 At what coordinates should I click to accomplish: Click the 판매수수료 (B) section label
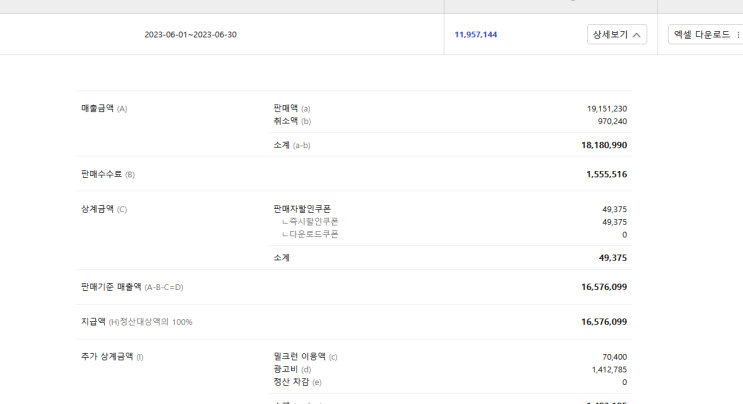[108, 174]
